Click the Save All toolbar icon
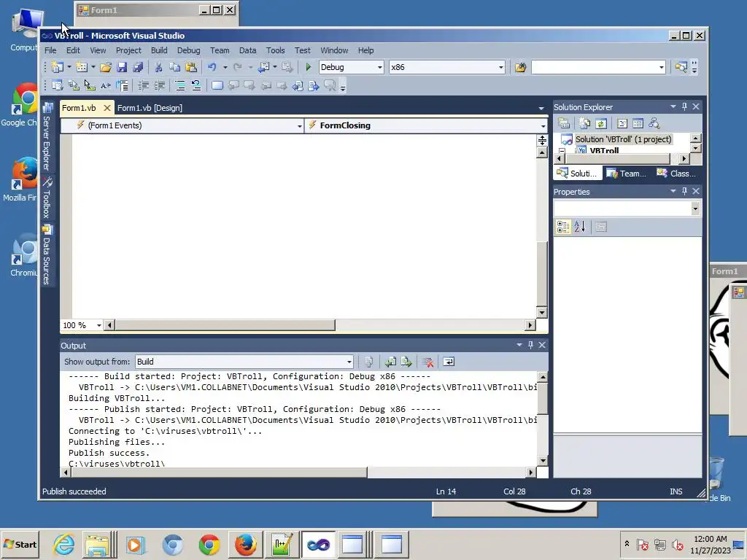 pyautogui.click(x=138, y=67)
